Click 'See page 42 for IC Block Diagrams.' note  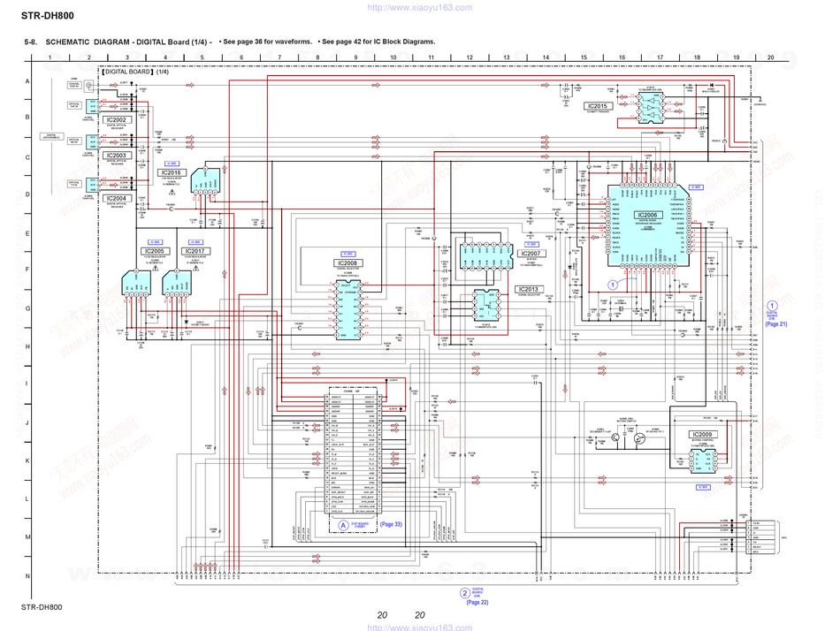[378, 42]
